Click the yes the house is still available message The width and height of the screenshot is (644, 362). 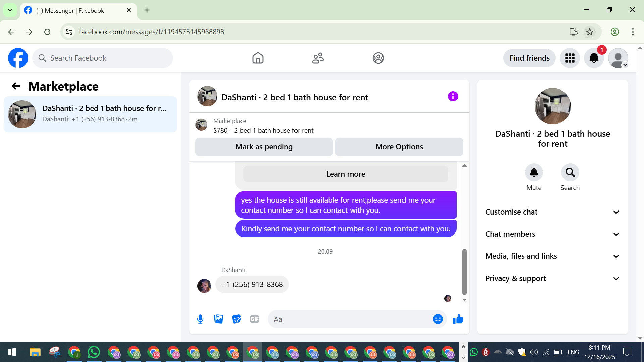pyautogui.click(x=346, y=205)
